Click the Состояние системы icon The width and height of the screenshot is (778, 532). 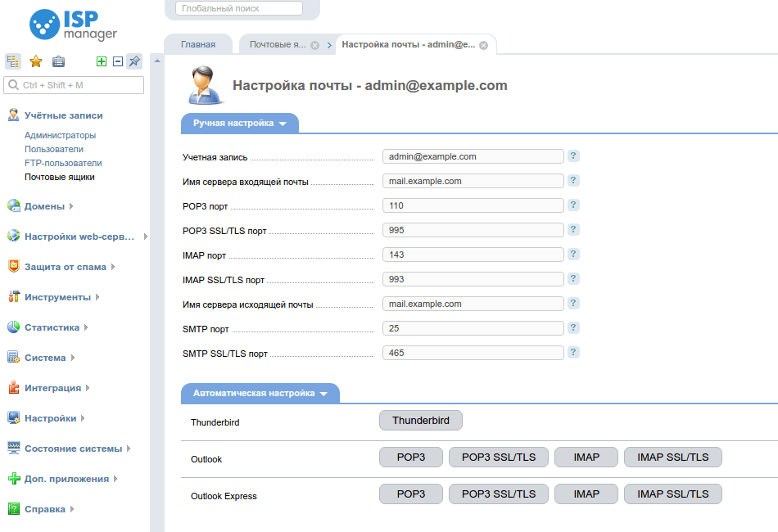coord(13,448)
